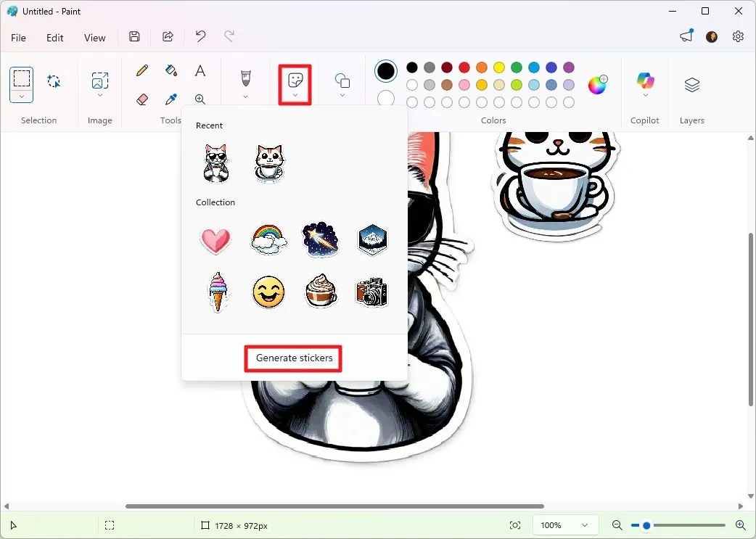
Task: Open the Brushes dropdown arrow
Action: coord(245,94)
